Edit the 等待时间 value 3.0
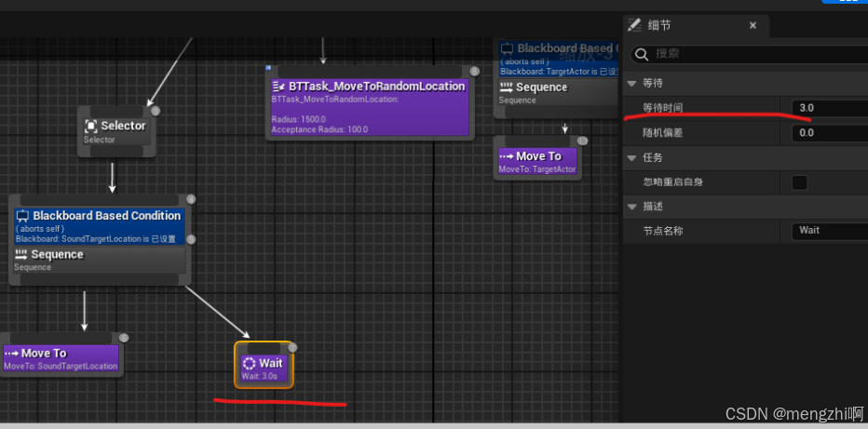The image size is (868, 429). coord(830,108)
